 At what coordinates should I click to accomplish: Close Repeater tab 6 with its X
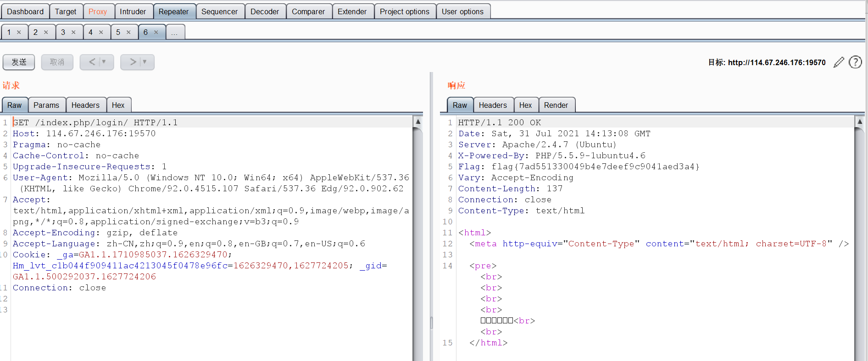(x=156, y=32)
